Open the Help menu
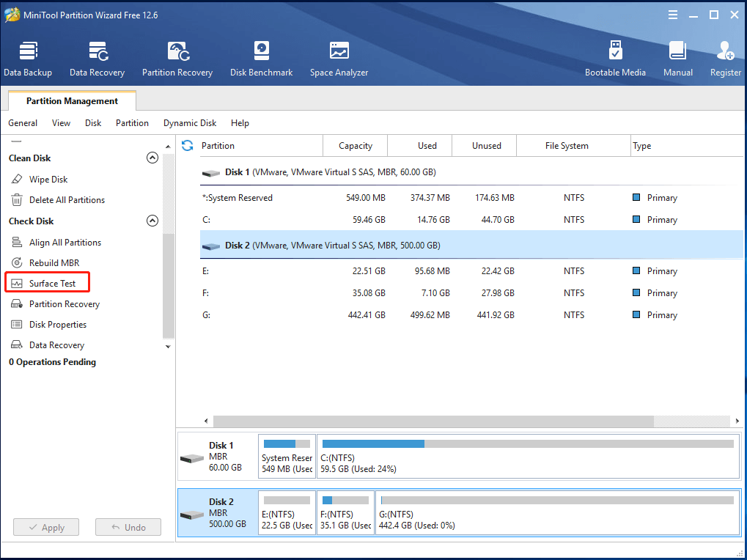 [x=240, y=123]
